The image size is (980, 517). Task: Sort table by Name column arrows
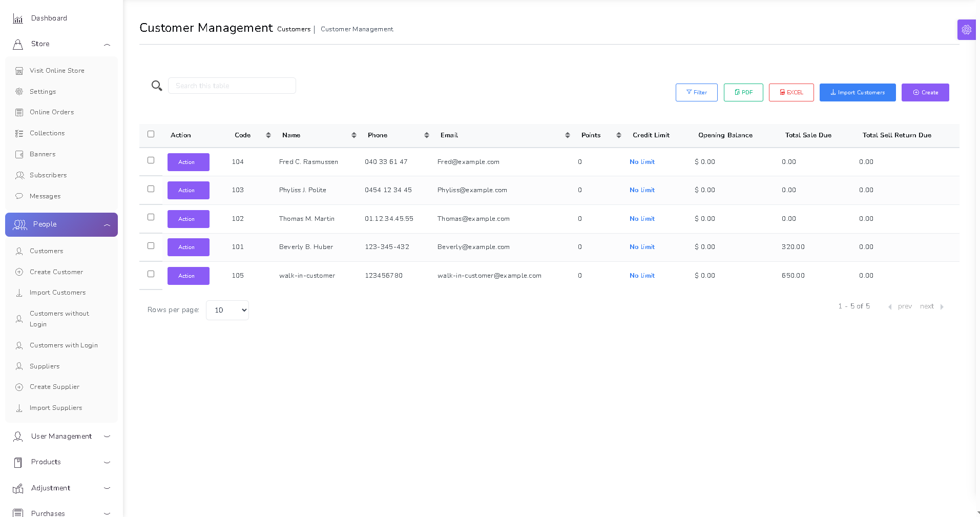click(353, 135)
